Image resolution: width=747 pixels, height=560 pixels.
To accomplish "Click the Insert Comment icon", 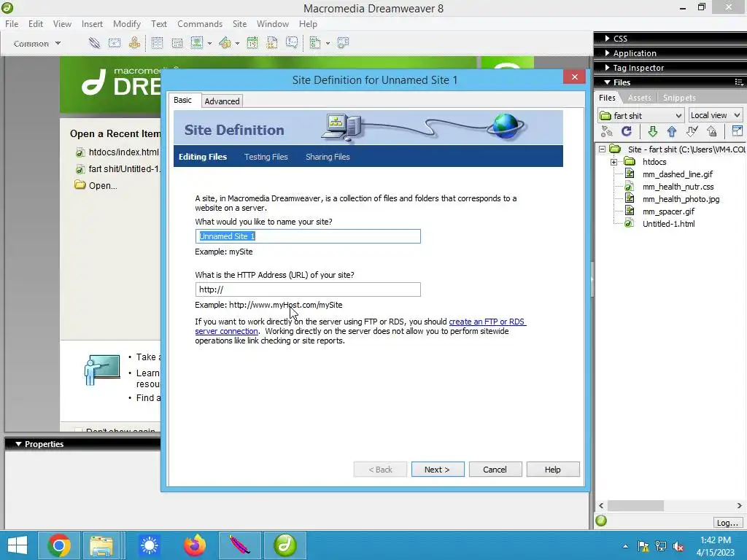I will click(292, 43).
